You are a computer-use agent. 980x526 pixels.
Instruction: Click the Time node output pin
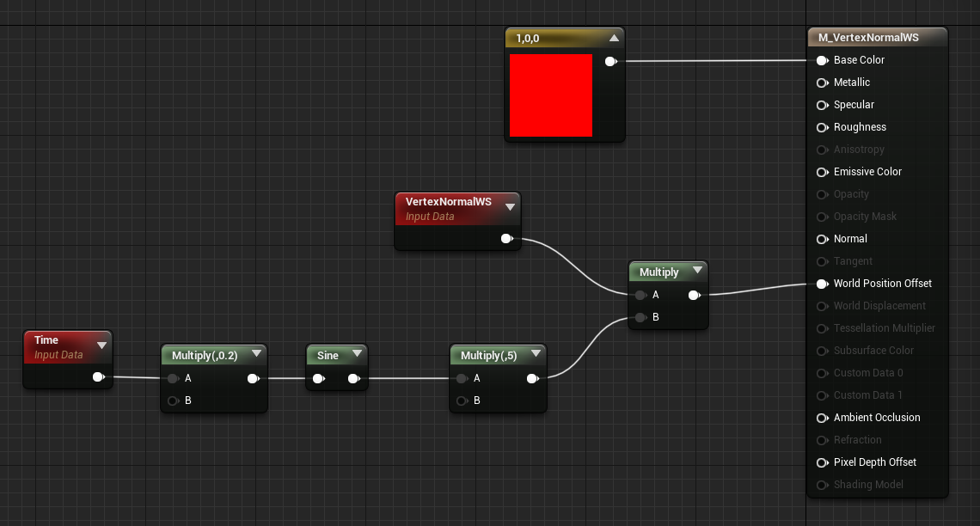click(99, 376)
